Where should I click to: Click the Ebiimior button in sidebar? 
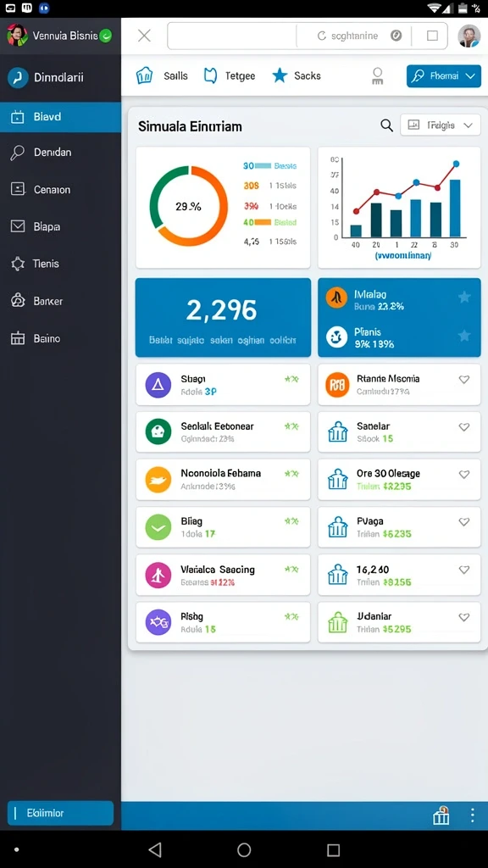60,813
